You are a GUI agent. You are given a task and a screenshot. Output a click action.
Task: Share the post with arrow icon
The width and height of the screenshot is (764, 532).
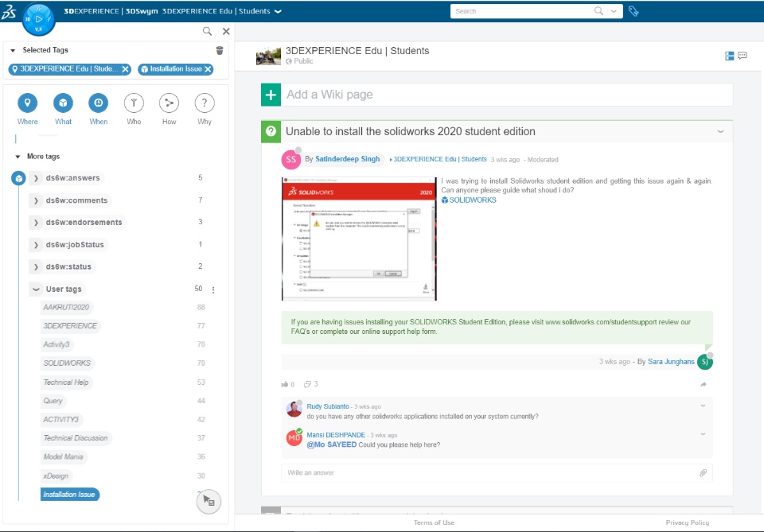[703, 385]
